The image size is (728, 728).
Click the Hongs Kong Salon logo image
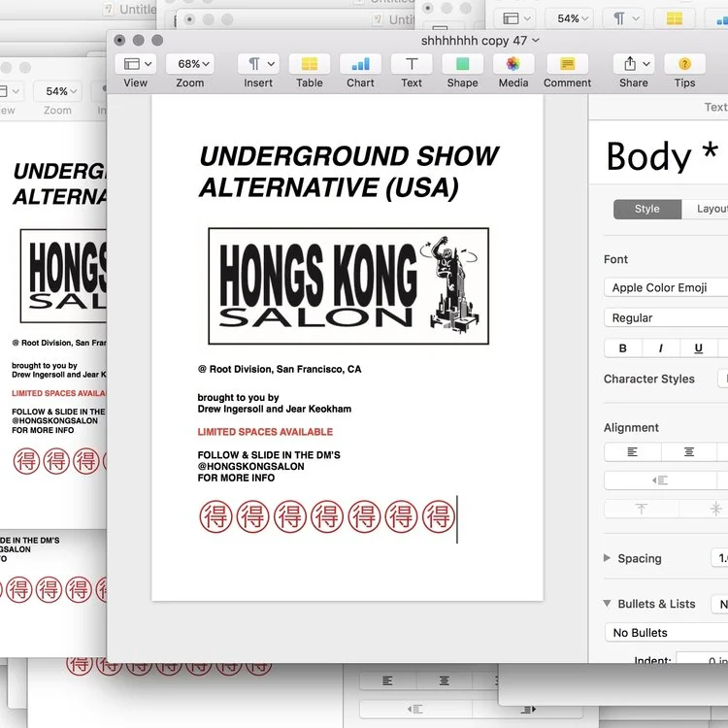coord(348,286)
